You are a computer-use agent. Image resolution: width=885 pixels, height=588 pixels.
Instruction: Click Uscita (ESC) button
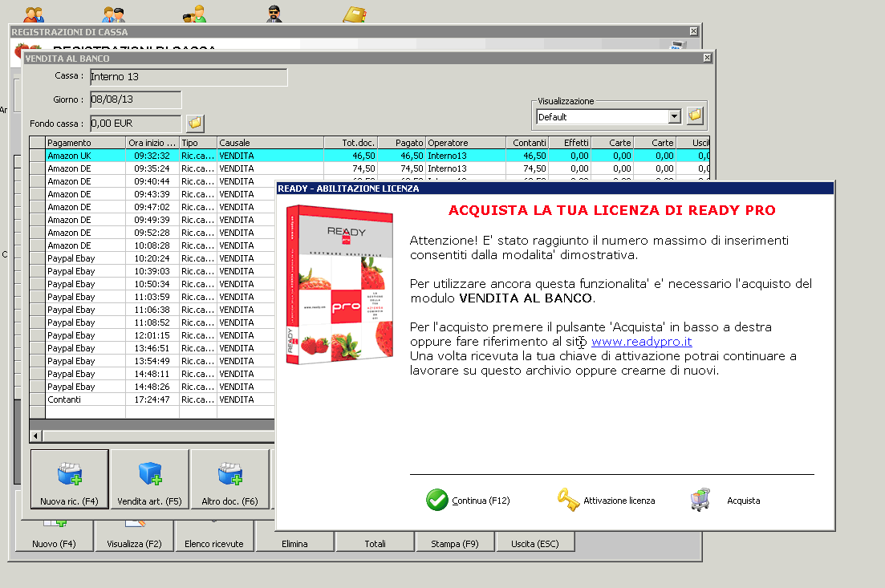click(535, 543)
